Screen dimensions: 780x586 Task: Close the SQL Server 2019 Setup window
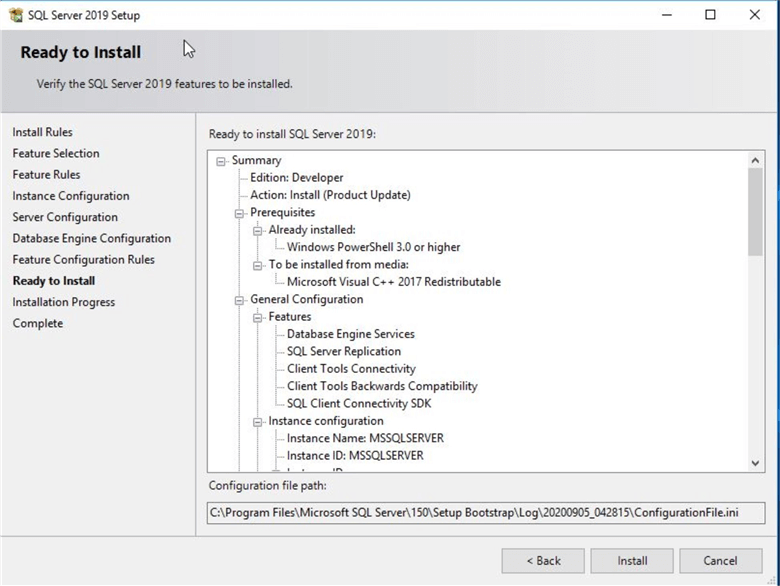[755, 15]
